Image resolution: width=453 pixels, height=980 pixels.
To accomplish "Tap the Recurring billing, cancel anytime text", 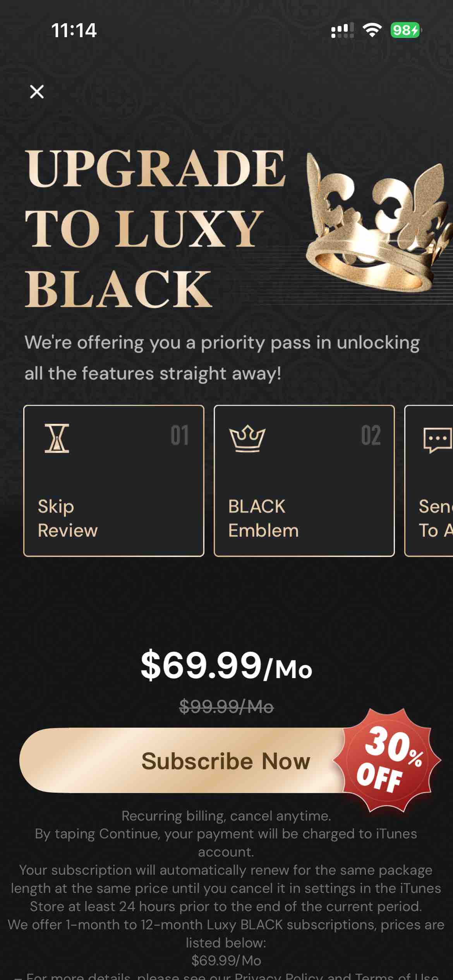I will (x=226, y=816).
